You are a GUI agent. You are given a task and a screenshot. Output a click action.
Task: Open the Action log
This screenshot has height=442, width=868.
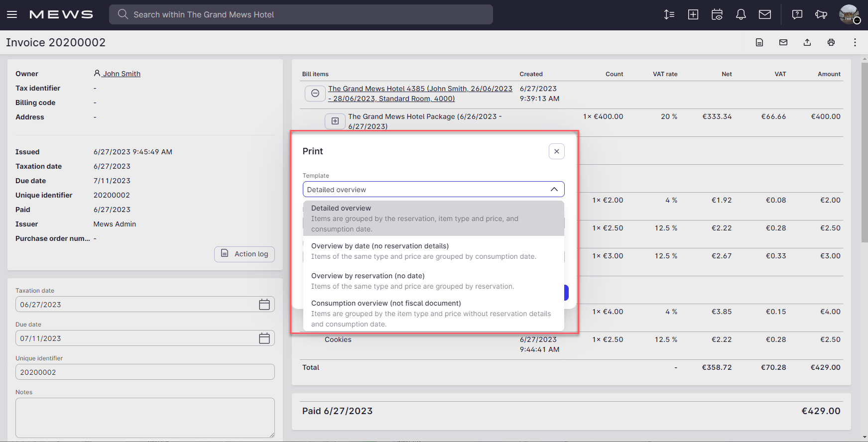tap(245, 254)
